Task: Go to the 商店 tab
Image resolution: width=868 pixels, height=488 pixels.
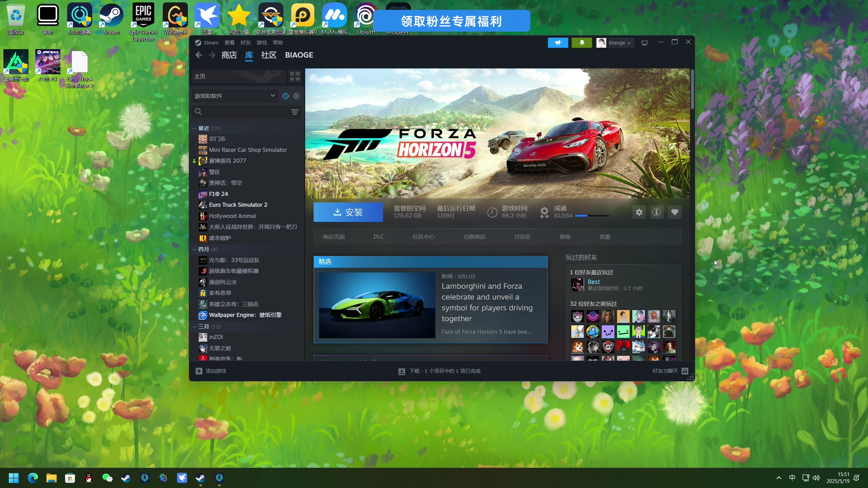Action: [229, 55]
